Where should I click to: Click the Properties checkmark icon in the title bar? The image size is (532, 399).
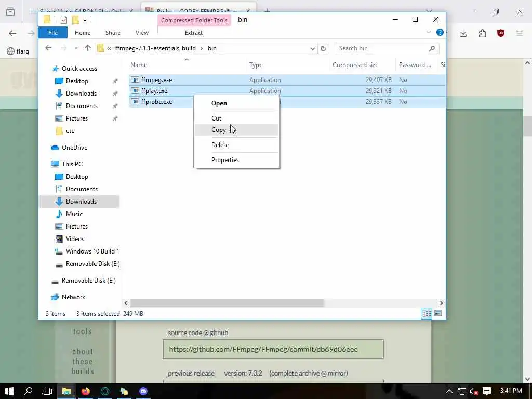(63, 20)
